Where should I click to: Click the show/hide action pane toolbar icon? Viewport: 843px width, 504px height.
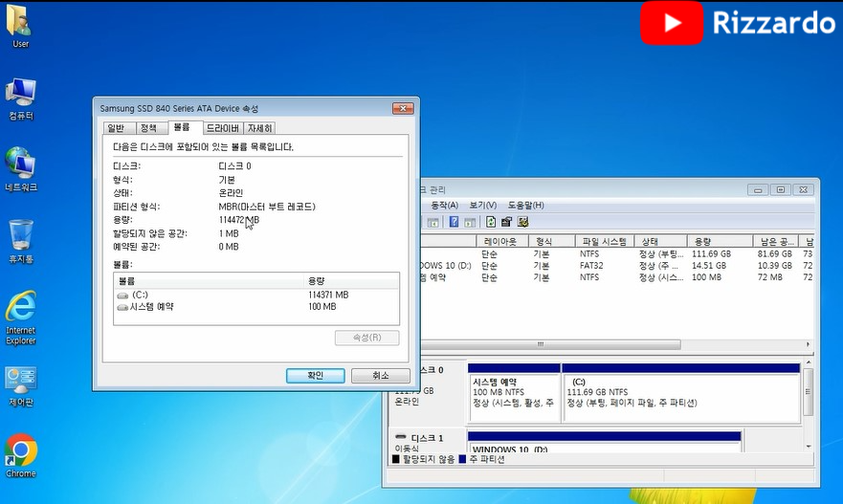coord(470,222)
